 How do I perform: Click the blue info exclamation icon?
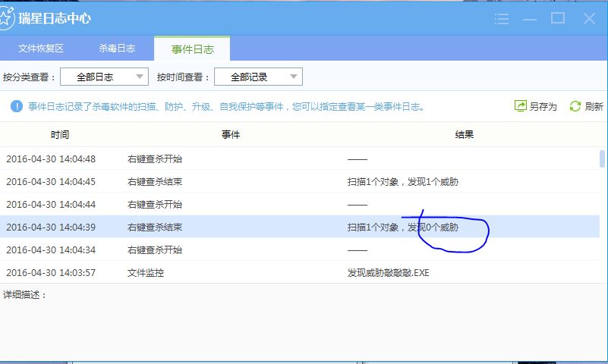pos(16,106)
